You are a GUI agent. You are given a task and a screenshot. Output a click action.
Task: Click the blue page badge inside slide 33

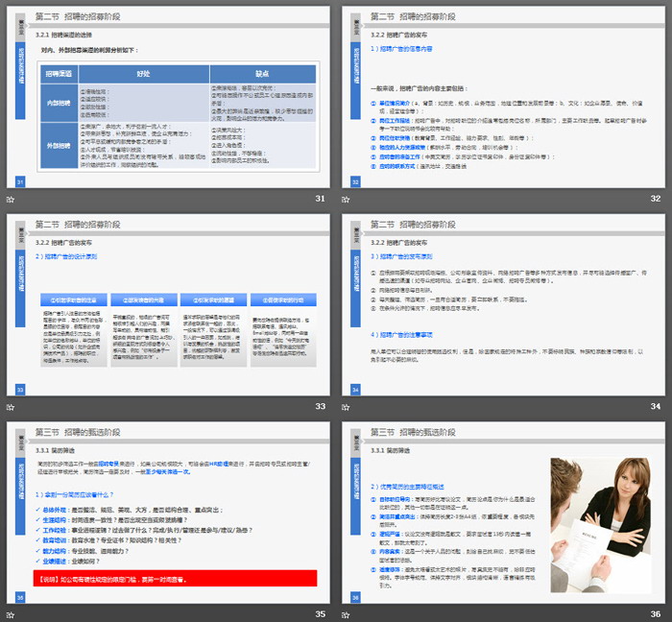tap(21, 389)
